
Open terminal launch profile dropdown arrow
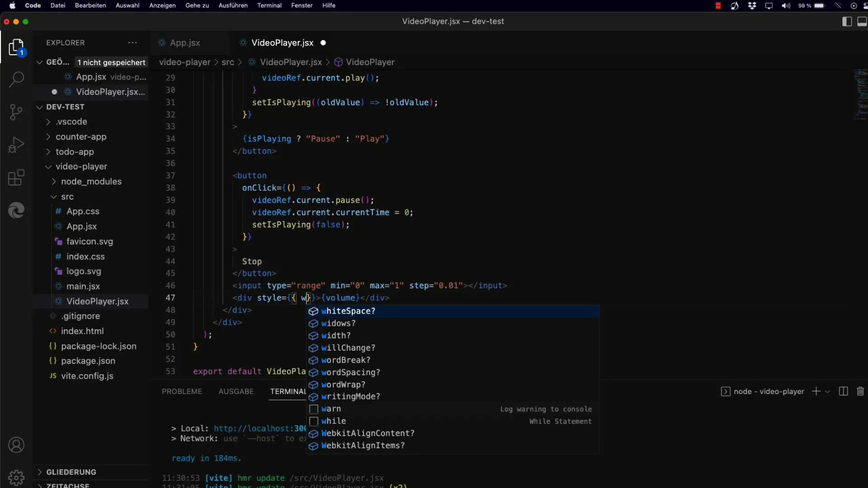point(827,392)
